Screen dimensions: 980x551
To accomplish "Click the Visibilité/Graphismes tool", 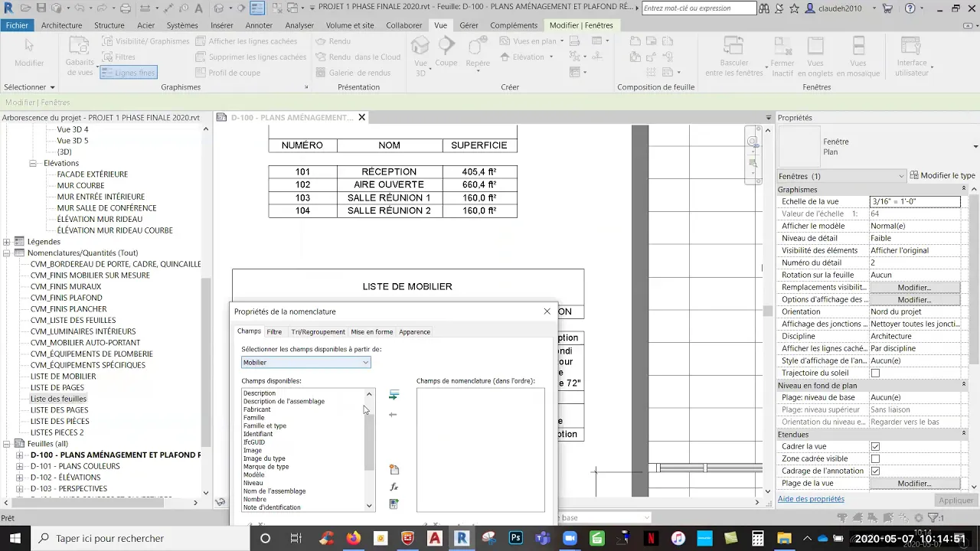I will point(145,41).
